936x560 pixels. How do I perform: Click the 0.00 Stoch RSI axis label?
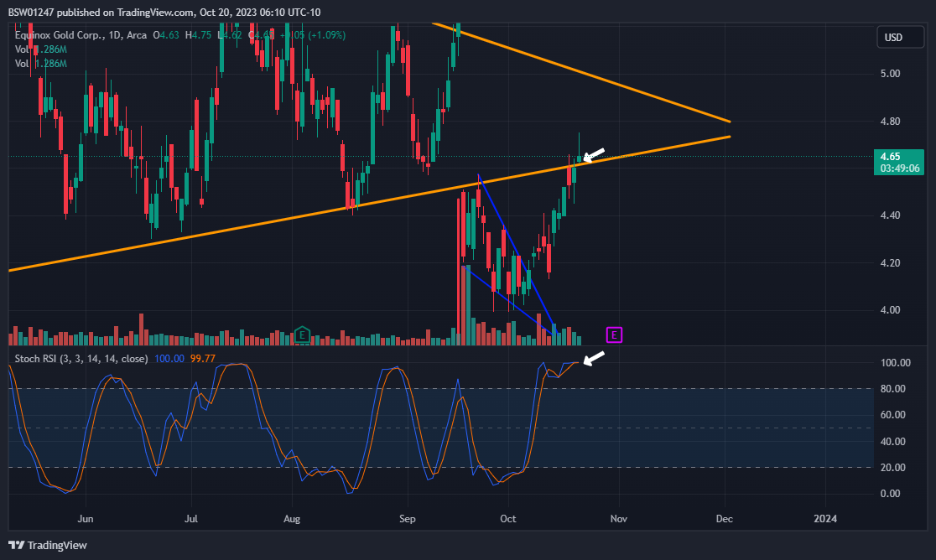891,493
